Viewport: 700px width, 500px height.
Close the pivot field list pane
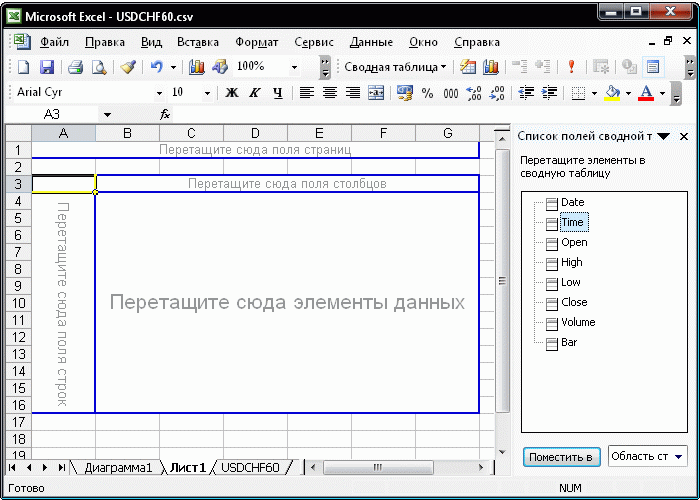pos(684,137)
